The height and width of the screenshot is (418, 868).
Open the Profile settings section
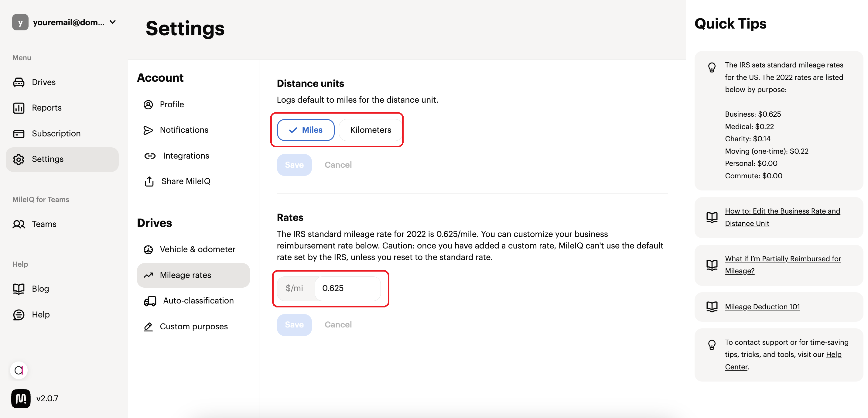click(193, 104)
